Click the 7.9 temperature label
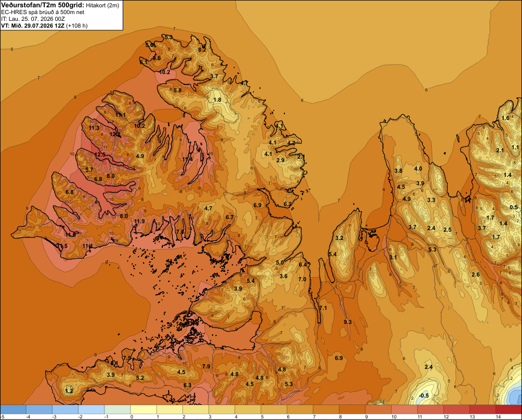This screenshot has width=522, height=420. click(206, 366)
